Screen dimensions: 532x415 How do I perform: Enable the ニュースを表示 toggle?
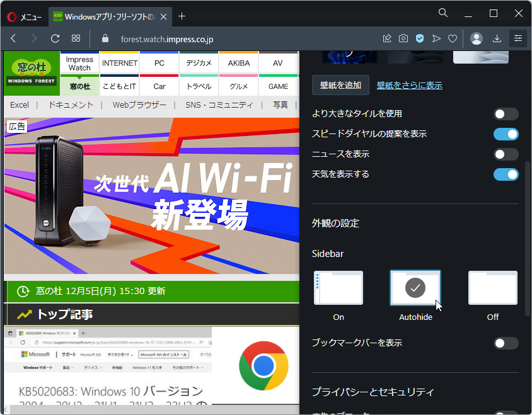(x=506, y=154)
